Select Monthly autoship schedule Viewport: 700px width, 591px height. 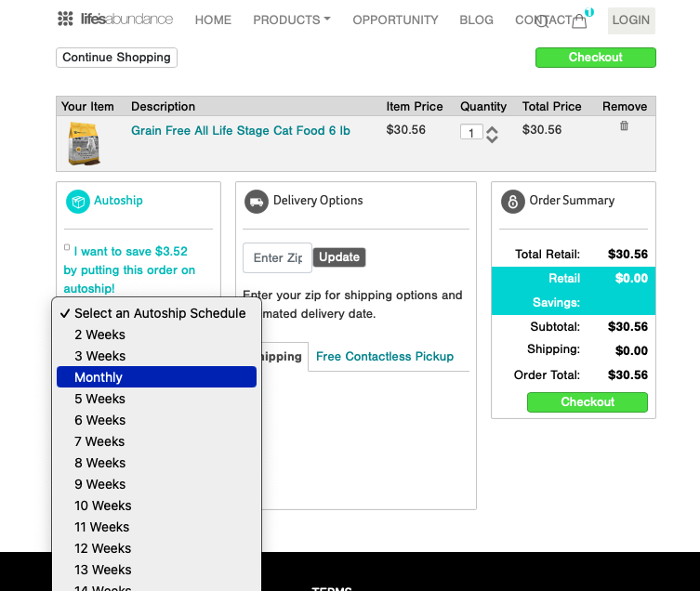[x=156, y=377]
